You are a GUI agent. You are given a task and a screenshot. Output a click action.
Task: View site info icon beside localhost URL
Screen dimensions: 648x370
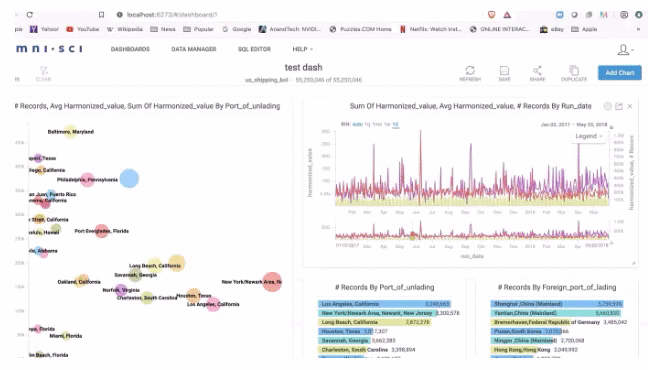tap(119, 14)
